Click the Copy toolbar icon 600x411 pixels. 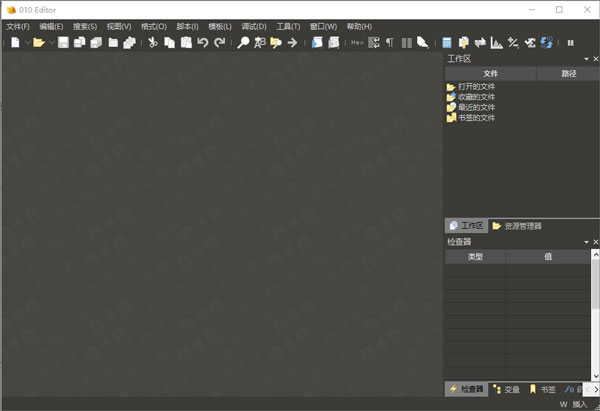click(169, 42)
